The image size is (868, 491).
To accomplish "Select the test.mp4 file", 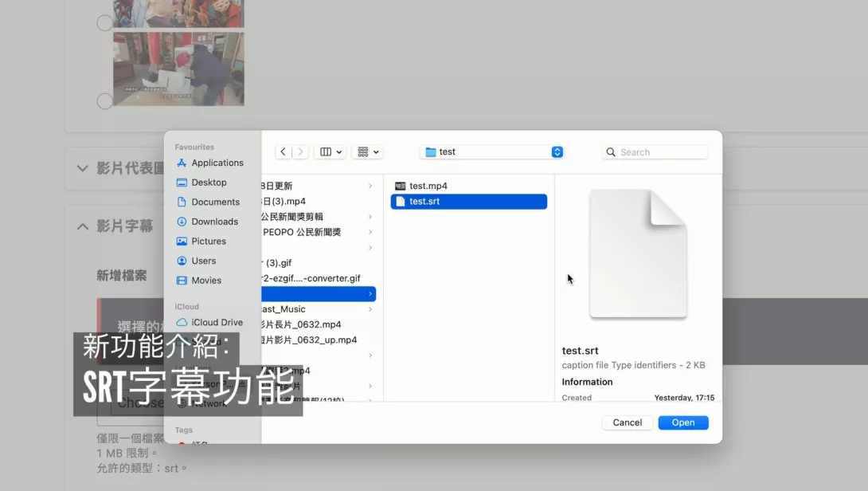I will coord(469,187).
